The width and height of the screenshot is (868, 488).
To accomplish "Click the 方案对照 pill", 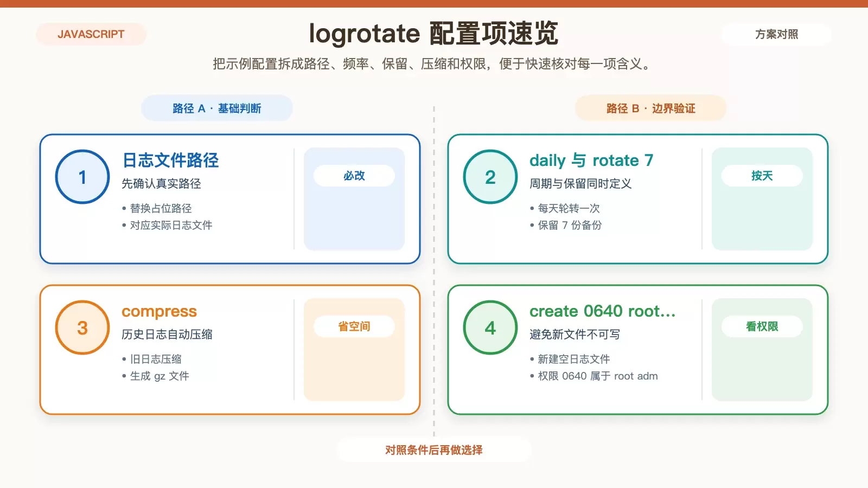I will click(x=776, y=34).
